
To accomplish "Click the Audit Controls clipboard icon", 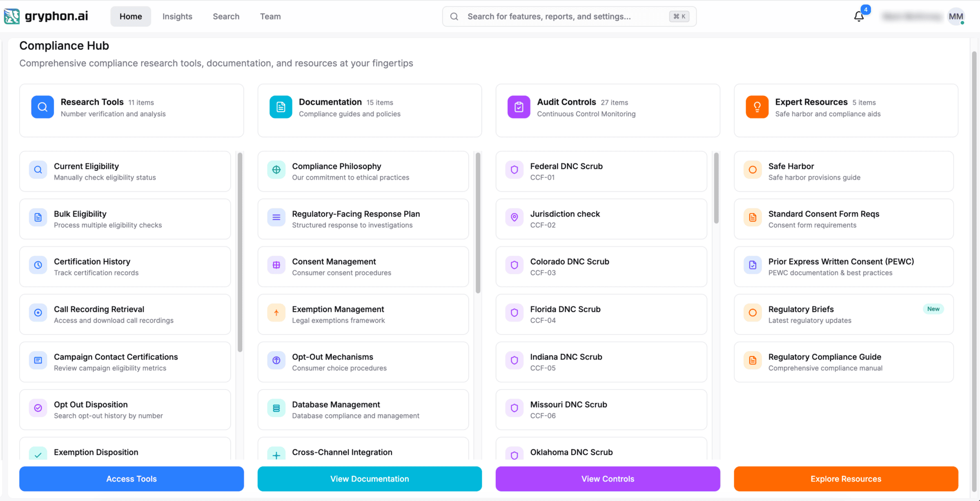I will pyautogui.click(x=519, y=106).
